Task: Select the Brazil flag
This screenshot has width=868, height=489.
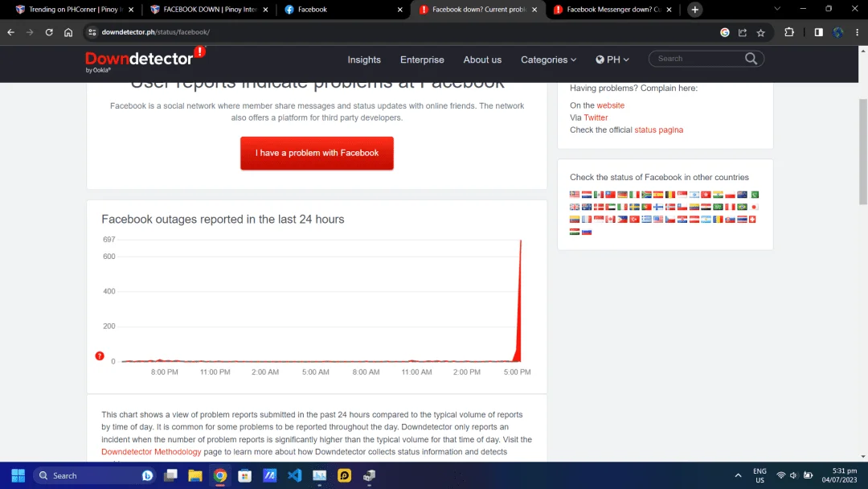Action: tap(743, 208)
